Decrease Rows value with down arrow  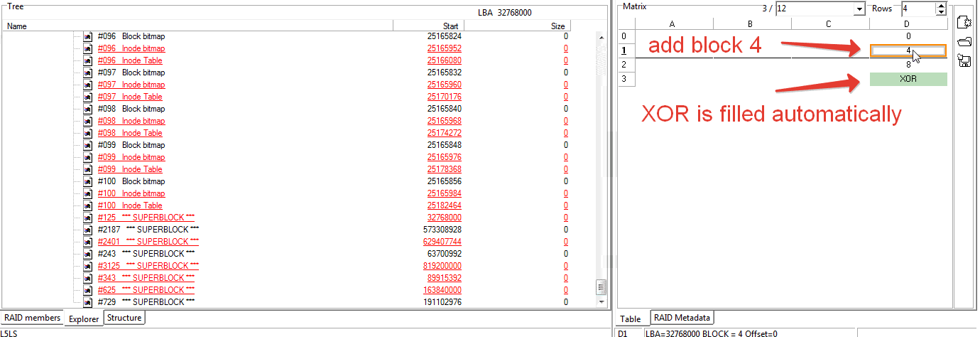(x=942, y=13)
